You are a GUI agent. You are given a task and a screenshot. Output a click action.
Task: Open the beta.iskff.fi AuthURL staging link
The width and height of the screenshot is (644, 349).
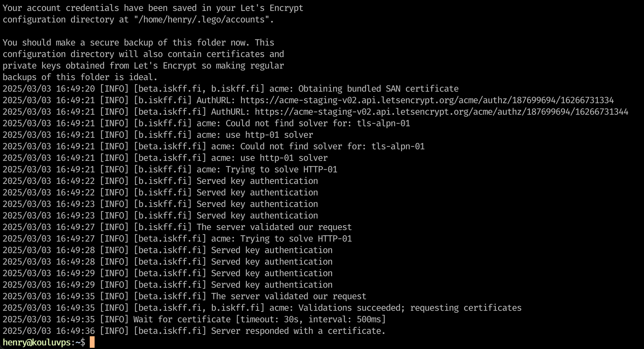(x=441, y=112)
